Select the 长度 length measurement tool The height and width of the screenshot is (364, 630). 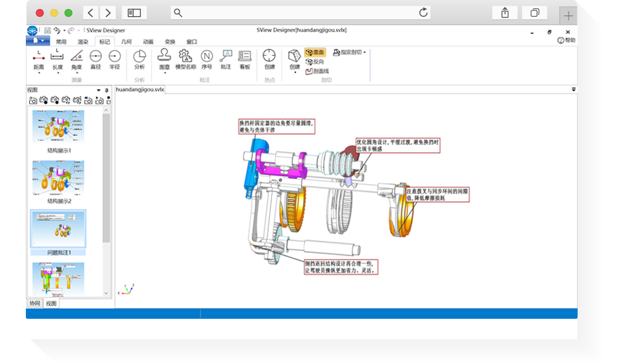(x=58, y=59)
